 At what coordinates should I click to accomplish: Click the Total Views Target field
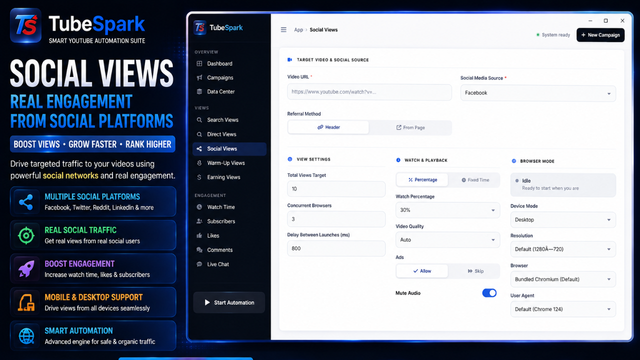point(336,189)
